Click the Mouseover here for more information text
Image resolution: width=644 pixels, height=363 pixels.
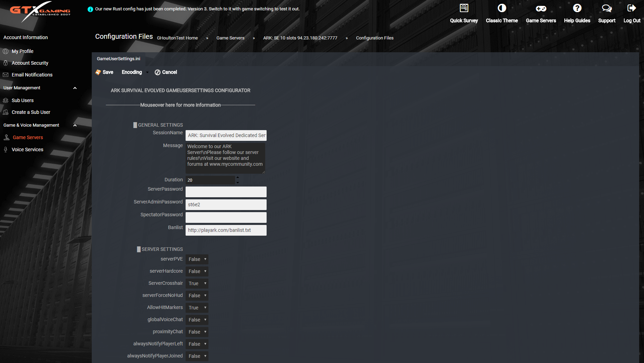180,105
